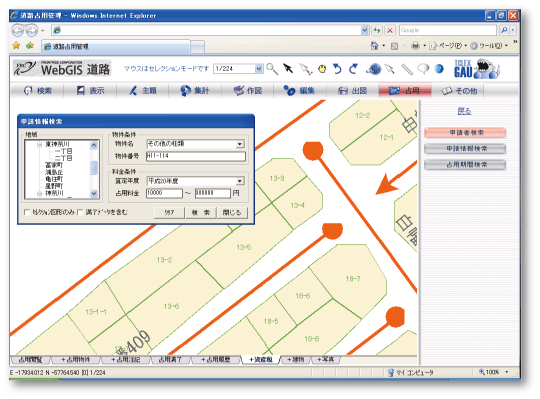Click the 物件番号 input field
This screenshot has height=399, width=540.
point(196,156)
